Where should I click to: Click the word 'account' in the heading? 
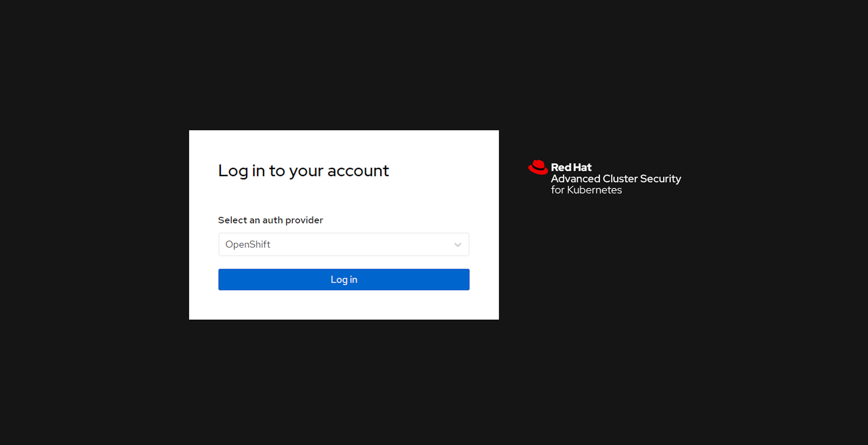tap(358, 170)
